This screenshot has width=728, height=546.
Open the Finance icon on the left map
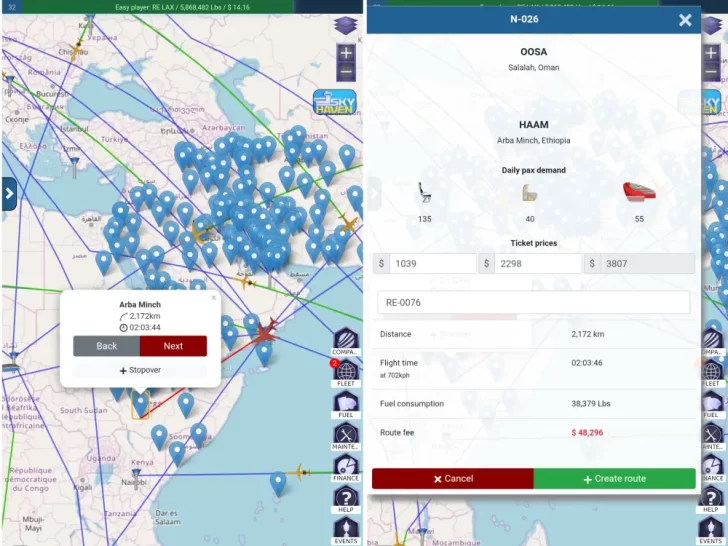click(345, 472)
